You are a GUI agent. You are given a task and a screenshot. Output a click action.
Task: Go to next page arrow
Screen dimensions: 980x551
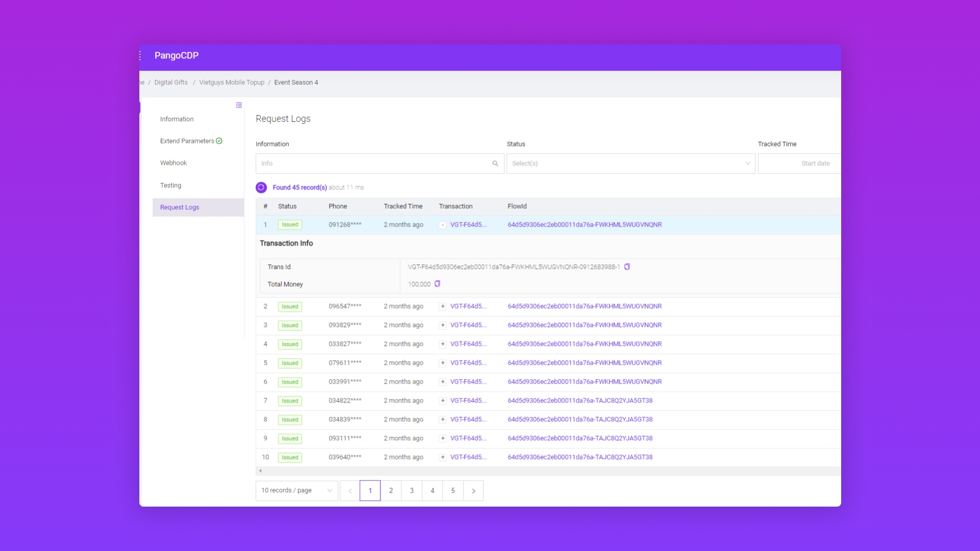point(473,491)
